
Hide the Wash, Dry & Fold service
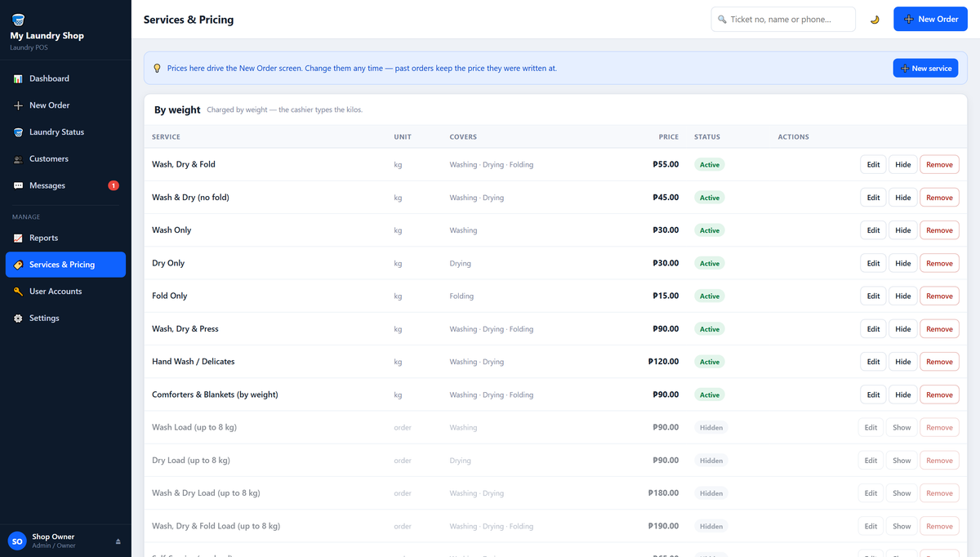pos(902,164)
